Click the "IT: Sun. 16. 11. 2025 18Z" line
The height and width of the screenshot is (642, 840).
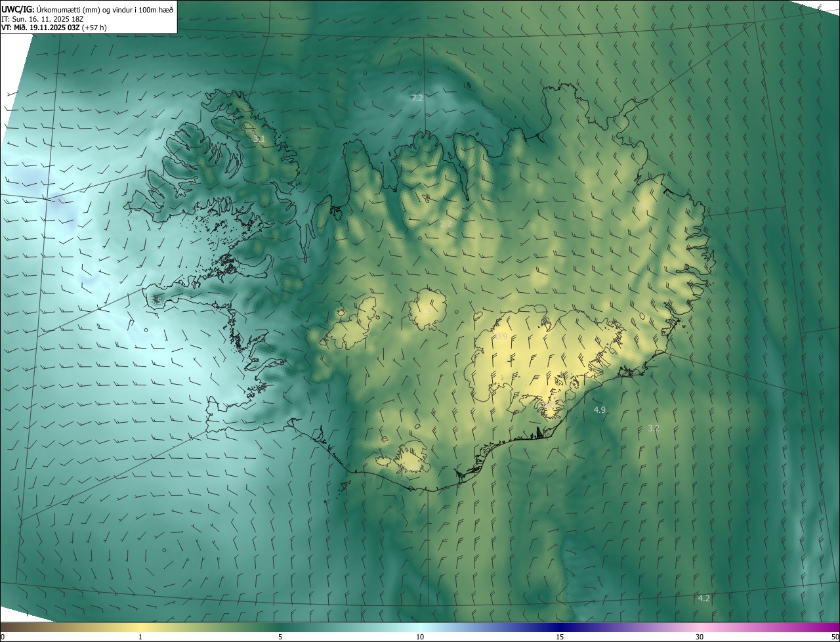click(x=43, y=19)
